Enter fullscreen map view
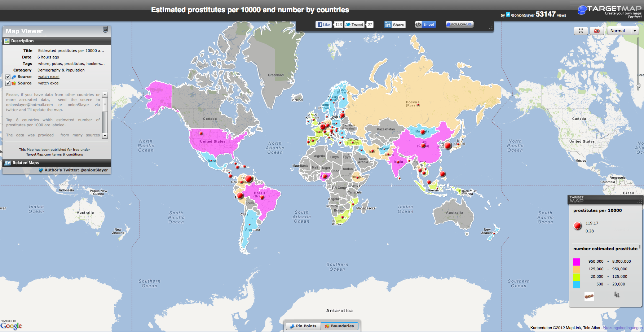This screenshot has height=332, width=644. coord(581,31)
